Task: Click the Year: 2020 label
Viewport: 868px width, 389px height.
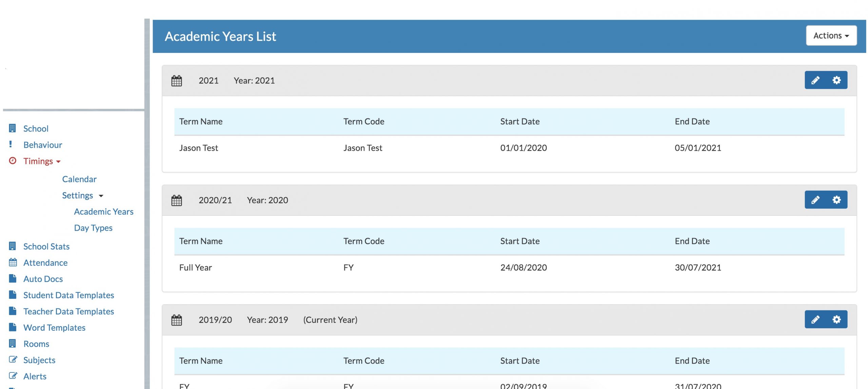Action: click(268, 200)
